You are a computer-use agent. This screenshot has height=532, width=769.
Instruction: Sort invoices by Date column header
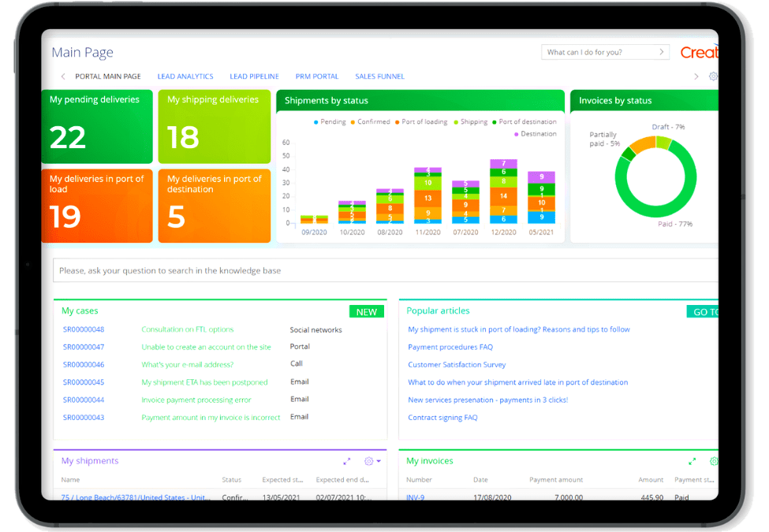click(x=480, y=479)
